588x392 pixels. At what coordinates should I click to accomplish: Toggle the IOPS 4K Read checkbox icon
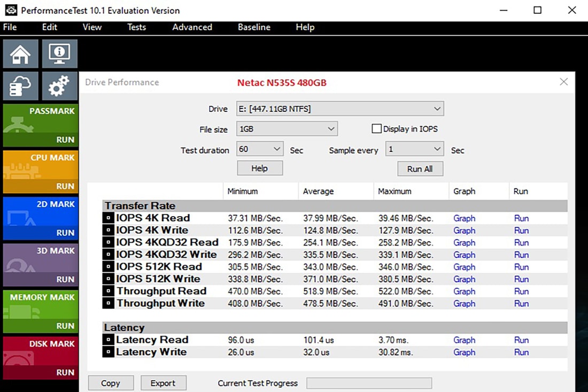tap(108, 218)
